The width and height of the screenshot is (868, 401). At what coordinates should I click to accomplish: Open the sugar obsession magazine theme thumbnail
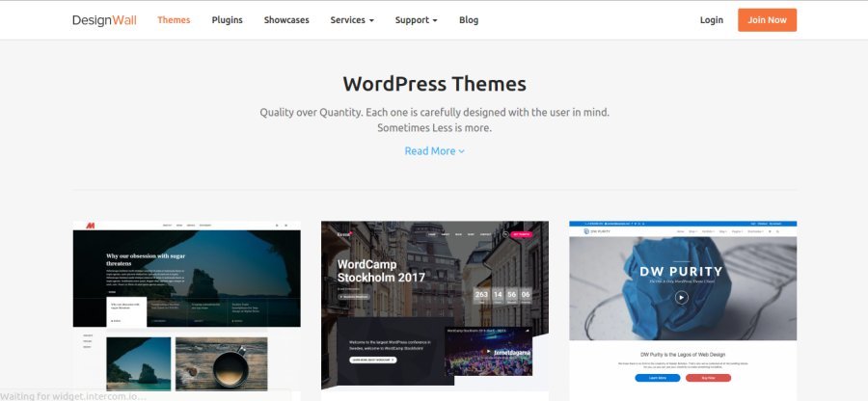[x=186, y=307]
